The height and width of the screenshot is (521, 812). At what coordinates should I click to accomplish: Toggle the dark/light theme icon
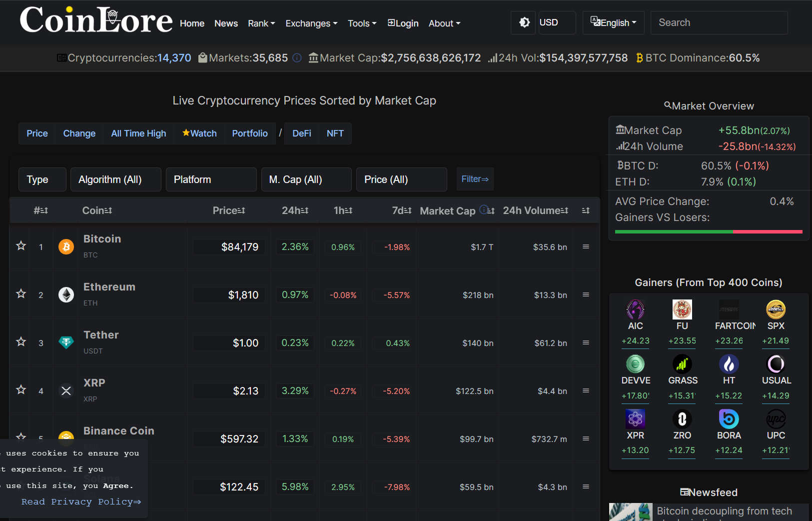click(x=524, y=22)
